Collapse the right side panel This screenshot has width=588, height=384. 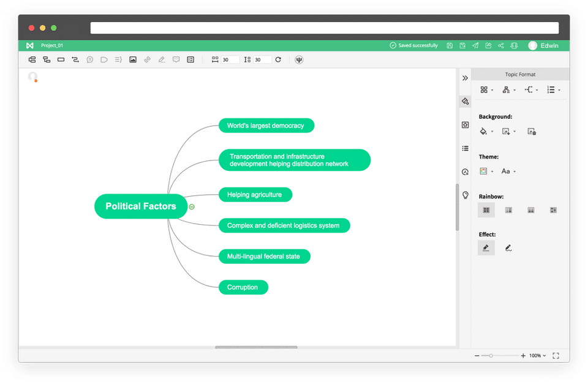(x=465, y=78)
